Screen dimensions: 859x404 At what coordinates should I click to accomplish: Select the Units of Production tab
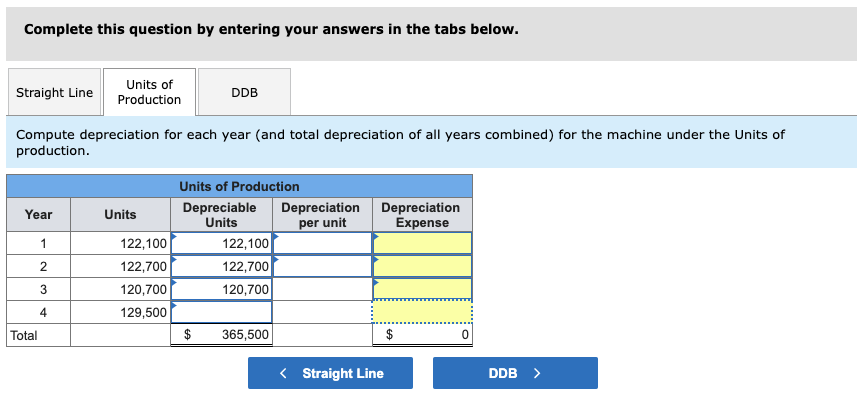click(149, 92)
